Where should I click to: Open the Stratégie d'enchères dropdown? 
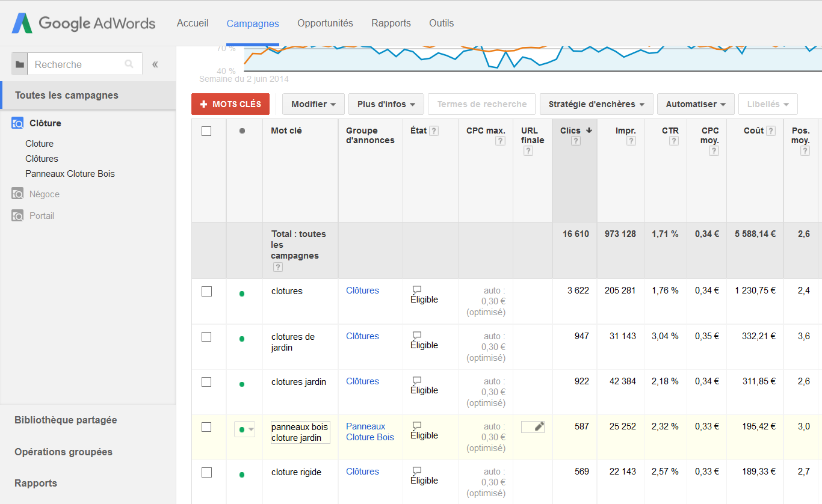tap(596, 104)
